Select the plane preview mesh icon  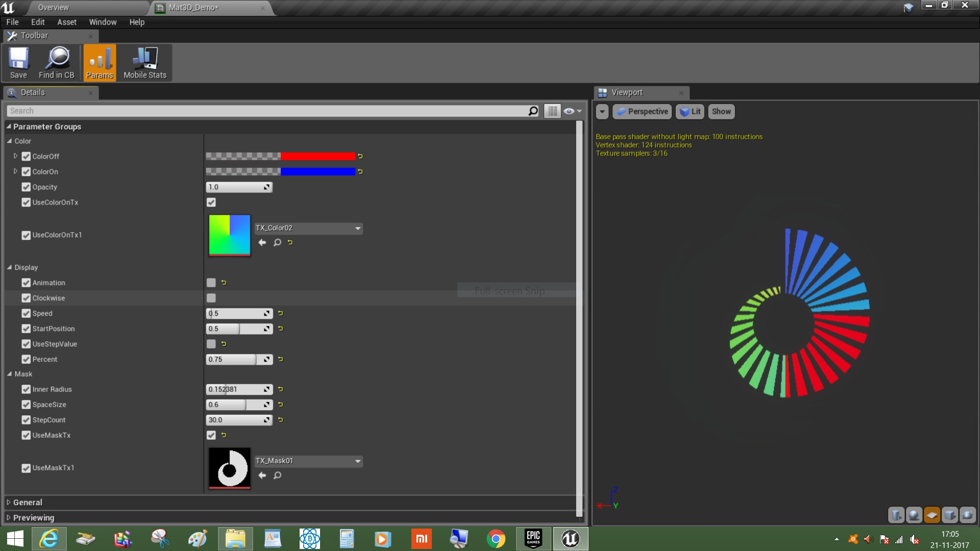coord(932,515)
